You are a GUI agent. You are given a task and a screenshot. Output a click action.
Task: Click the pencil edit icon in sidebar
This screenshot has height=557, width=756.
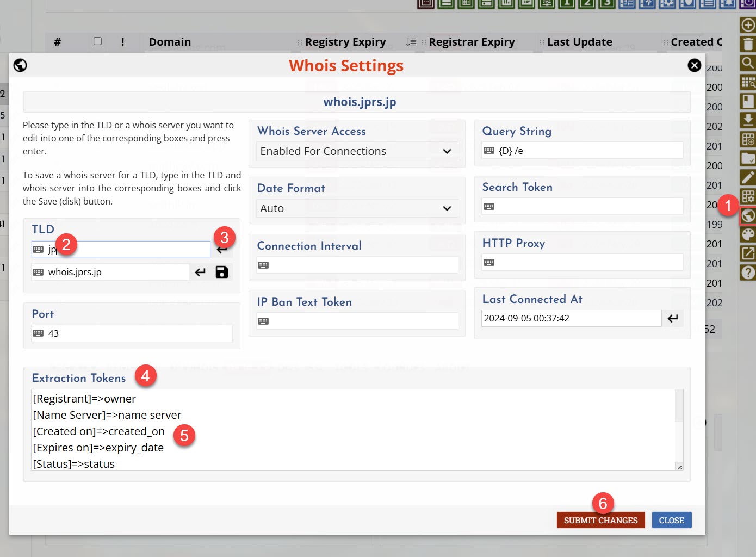pyautogui.click(x=748, y=177)
